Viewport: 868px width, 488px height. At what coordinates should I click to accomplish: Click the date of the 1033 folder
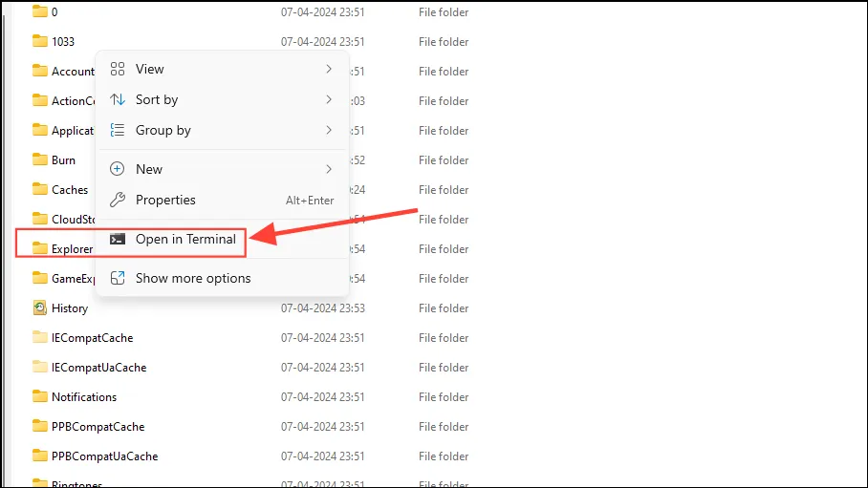pyautogui.click(x=323, y=41)
